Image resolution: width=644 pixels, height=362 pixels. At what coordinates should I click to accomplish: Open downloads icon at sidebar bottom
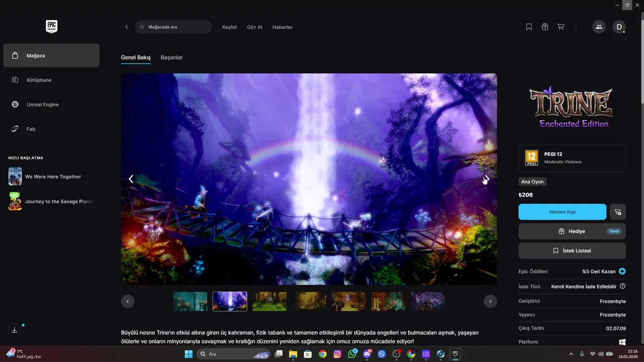[15, 330]
